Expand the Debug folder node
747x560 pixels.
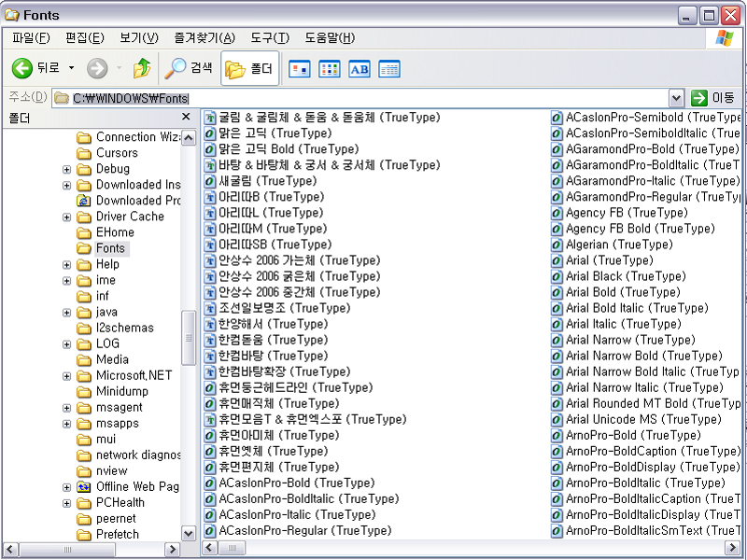(66, 170)
